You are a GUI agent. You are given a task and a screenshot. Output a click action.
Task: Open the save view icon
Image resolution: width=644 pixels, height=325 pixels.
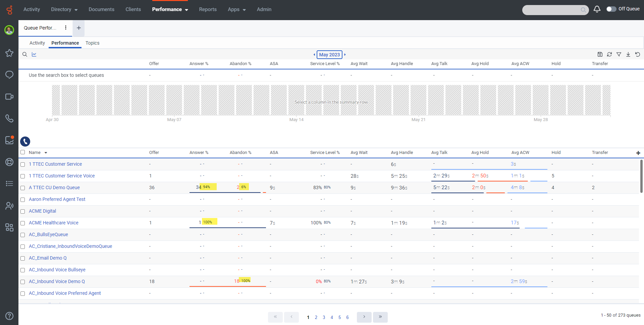600,54
